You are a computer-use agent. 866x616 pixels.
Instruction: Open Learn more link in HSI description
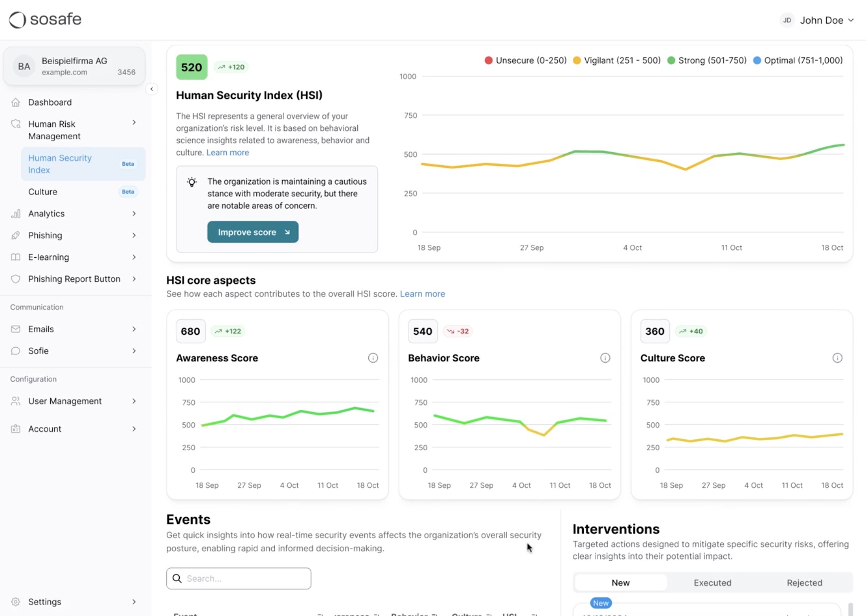tap(227, 152)
